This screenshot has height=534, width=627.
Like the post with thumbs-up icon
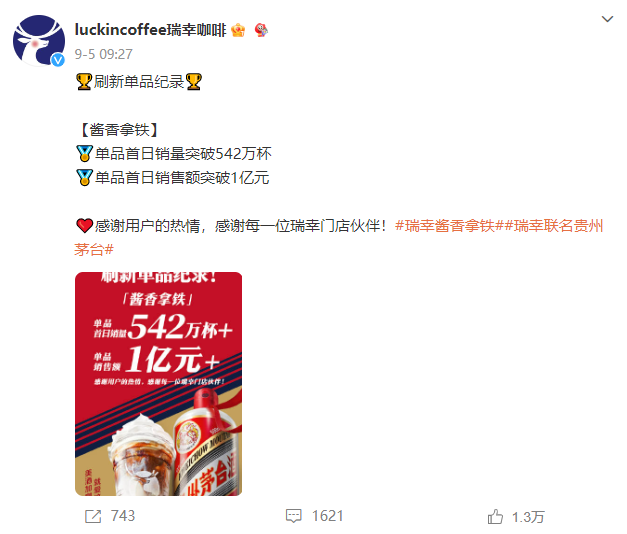coord(495,516)
